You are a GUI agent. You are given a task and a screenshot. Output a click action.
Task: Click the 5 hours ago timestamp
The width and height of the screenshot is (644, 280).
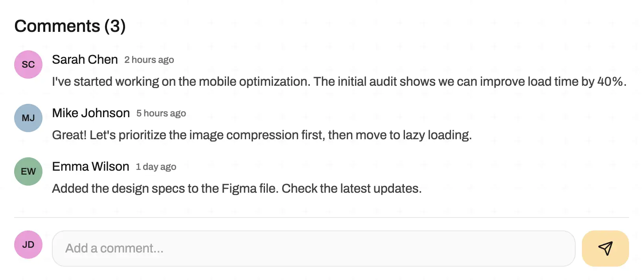pos(161,113)
